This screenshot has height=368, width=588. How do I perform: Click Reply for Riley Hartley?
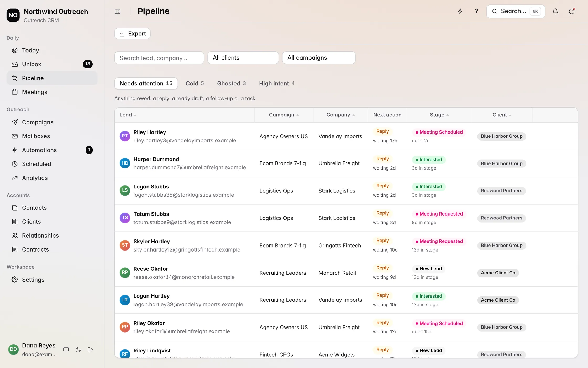tap(382, 131)
